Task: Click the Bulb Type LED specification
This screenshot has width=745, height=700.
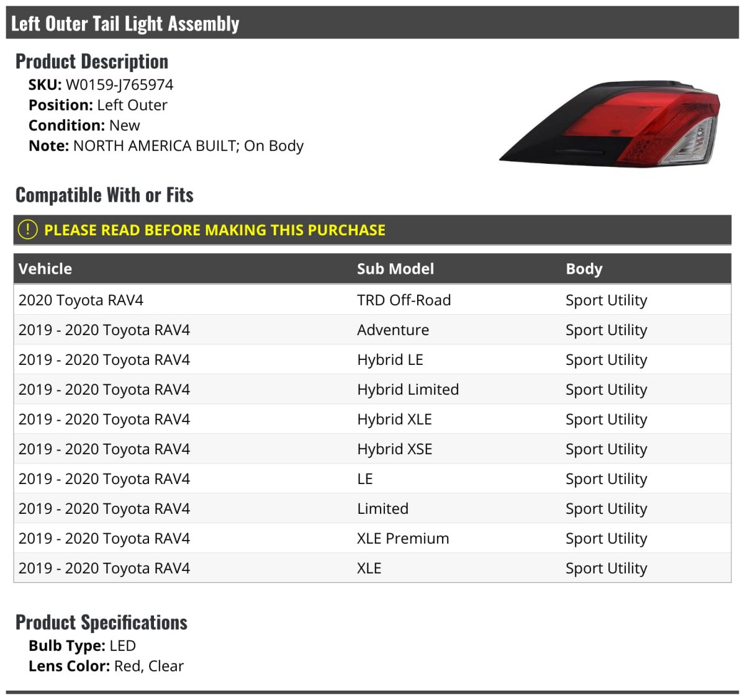Action: tap(82, 645)
